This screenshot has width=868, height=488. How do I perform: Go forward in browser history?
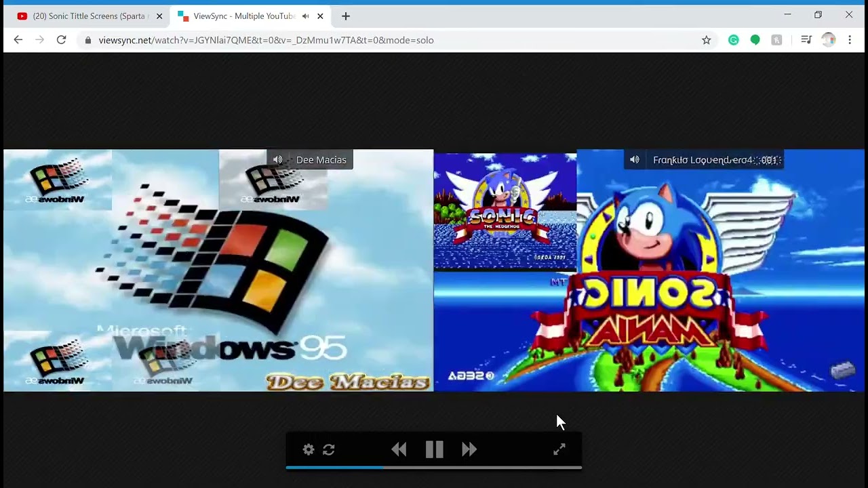point(39,40)
